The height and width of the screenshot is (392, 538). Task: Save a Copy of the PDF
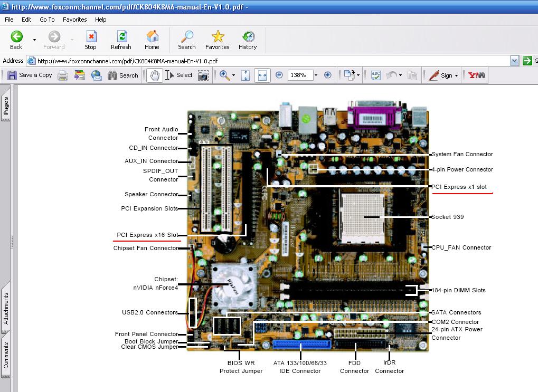pos(30,75)
